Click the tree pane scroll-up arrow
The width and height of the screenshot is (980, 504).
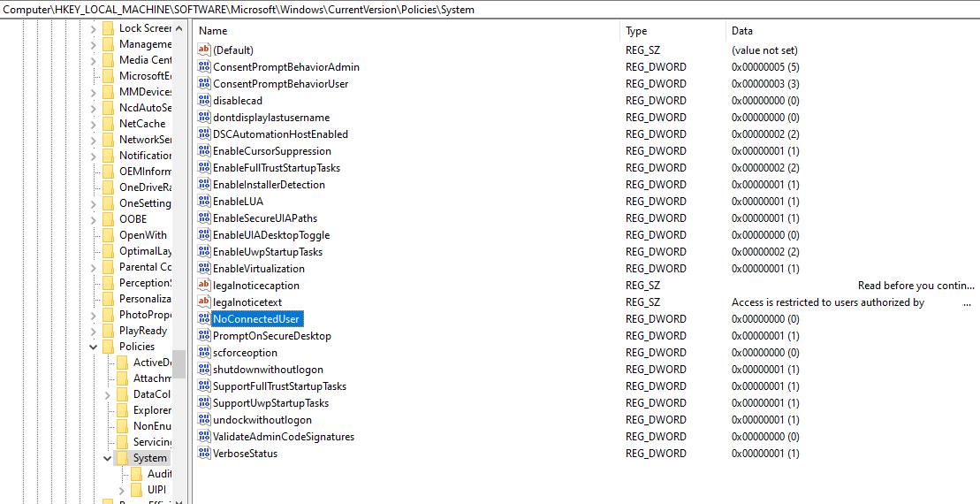tap(179, 28)
